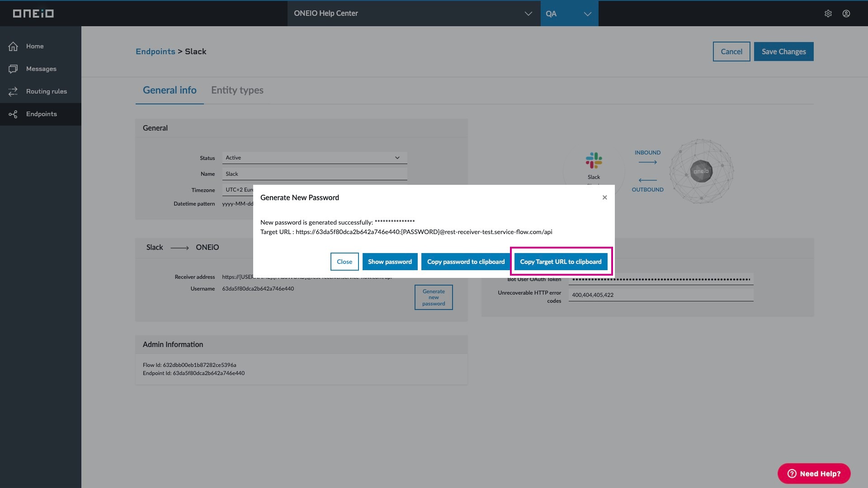The height and width of the screenshot is (488, 868).
Task: Click Copy Target URL to clipboard
Action: 561,262
